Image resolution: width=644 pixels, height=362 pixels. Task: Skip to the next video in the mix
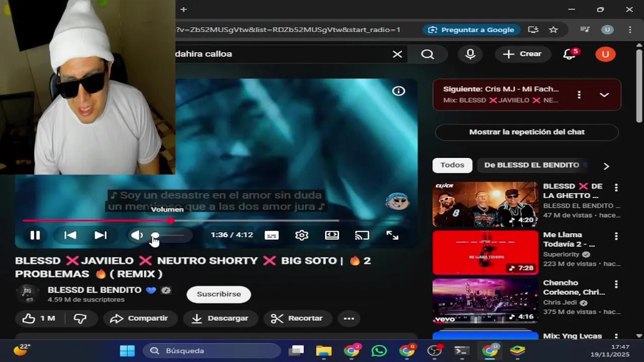point(101,235)
